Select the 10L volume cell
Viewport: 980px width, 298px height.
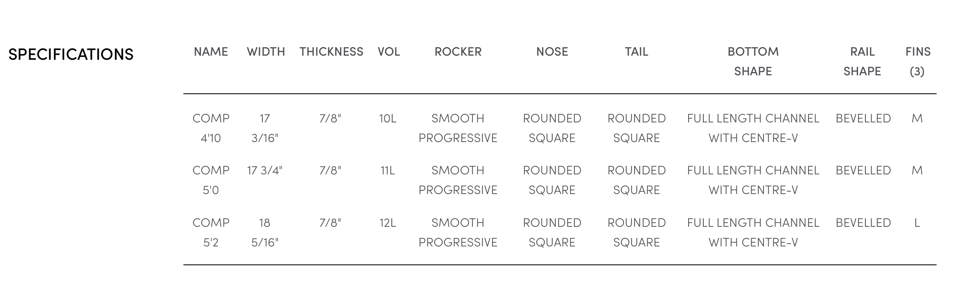(x=387, y=119)
